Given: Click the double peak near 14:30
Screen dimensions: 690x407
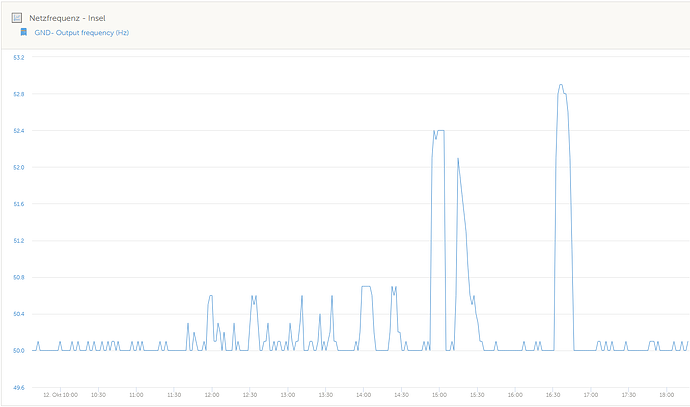Looking at the screenshot, I should (x=394, y=289).
